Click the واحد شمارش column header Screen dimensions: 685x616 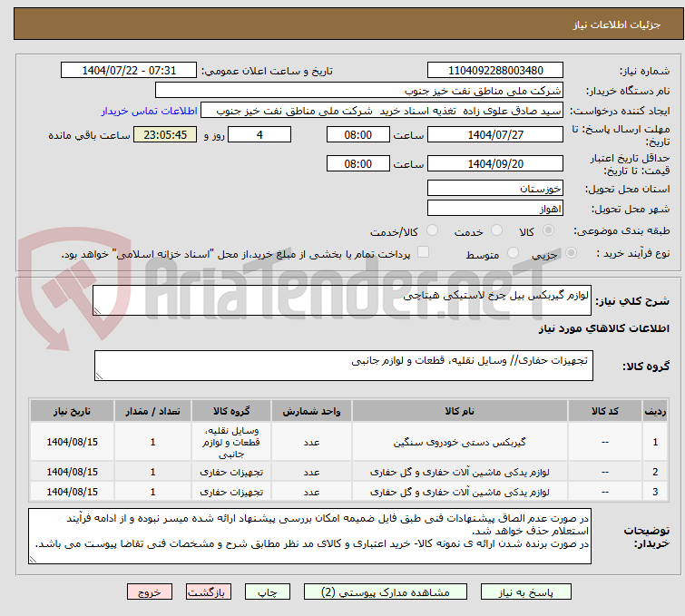coord(311,411)
